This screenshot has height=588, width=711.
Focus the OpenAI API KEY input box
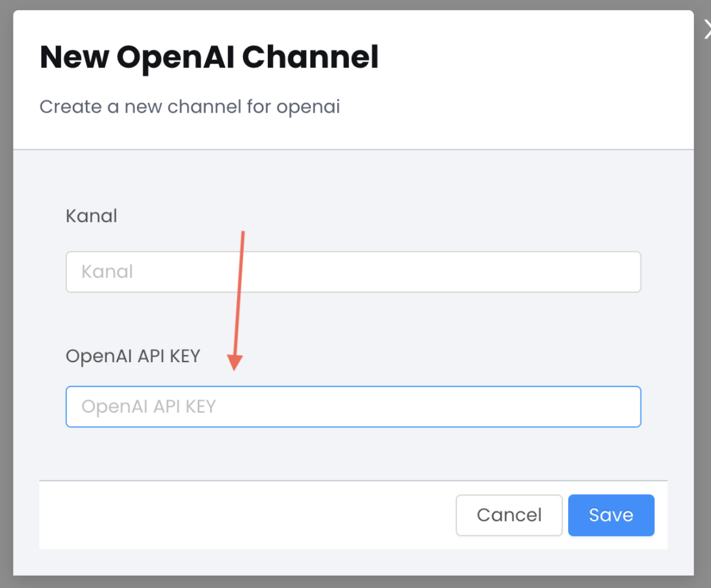point(353,407)
